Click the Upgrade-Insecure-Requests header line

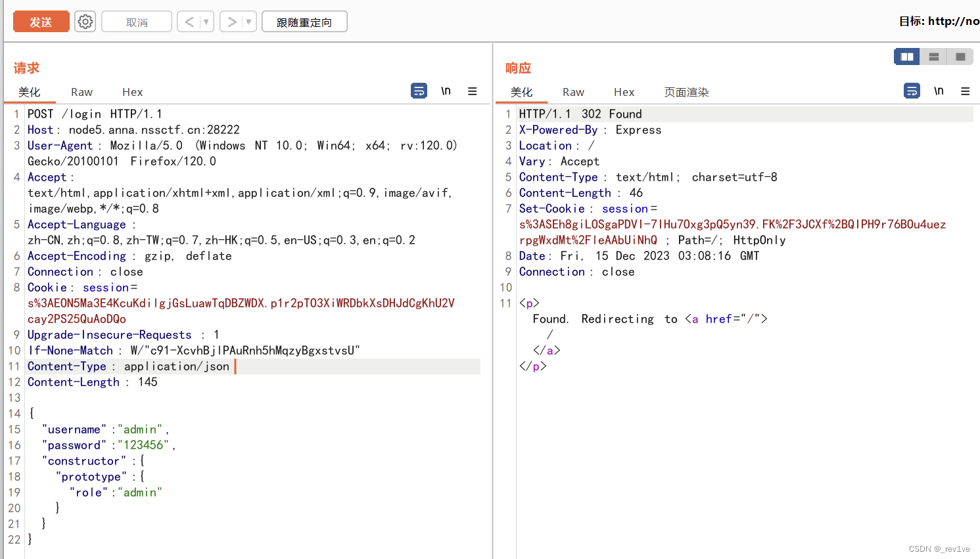tap(124, 334)
